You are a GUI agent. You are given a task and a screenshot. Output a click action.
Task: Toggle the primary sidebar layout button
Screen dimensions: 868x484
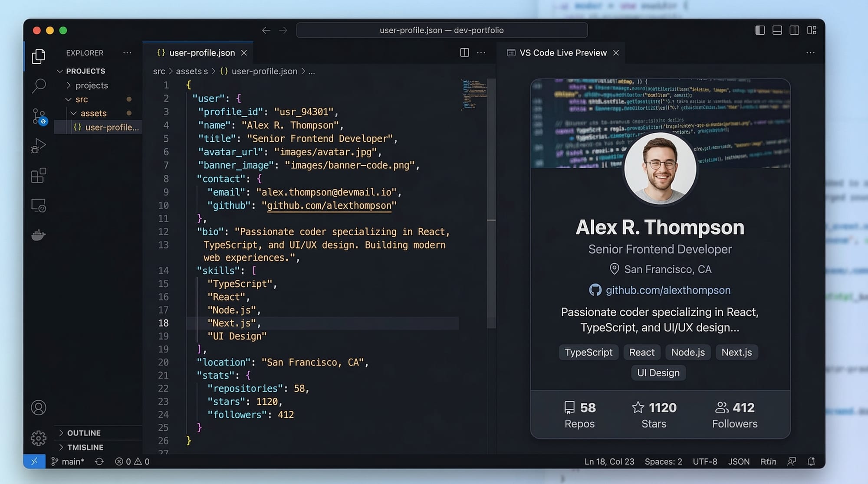coord(760,30)
